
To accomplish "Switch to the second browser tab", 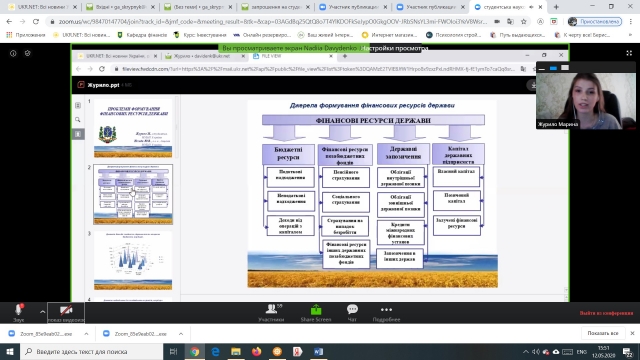I will 120,7.
